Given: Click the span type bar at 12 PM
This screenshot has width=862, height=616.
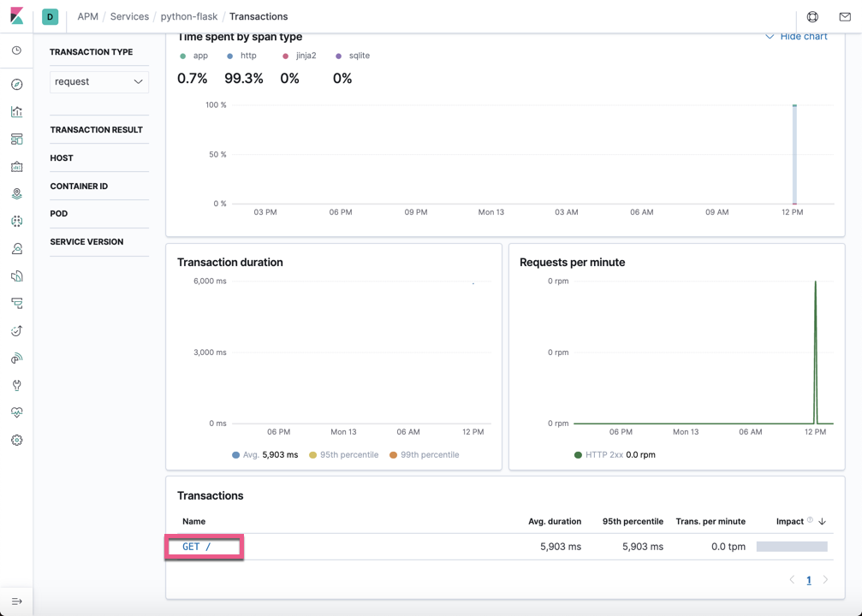Looking at the screenshot, I should pyautogui.click(x=794, y=154).
